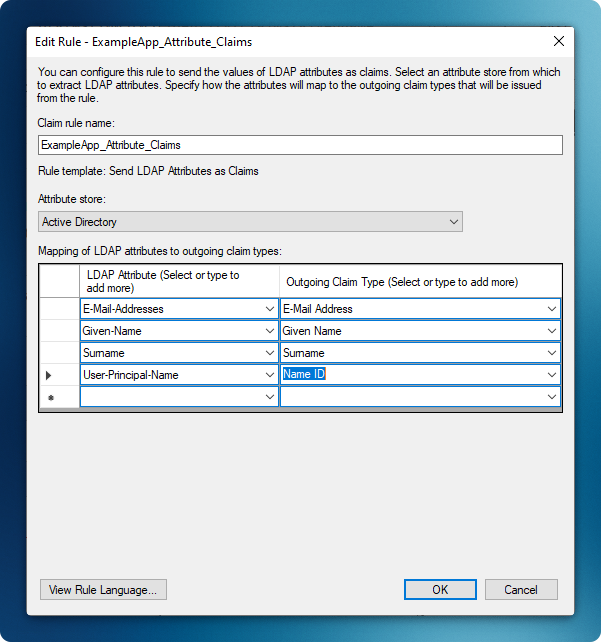601x642 pixels.
Task: Close the Edit Rule dialog
Action: click(558, 42)
